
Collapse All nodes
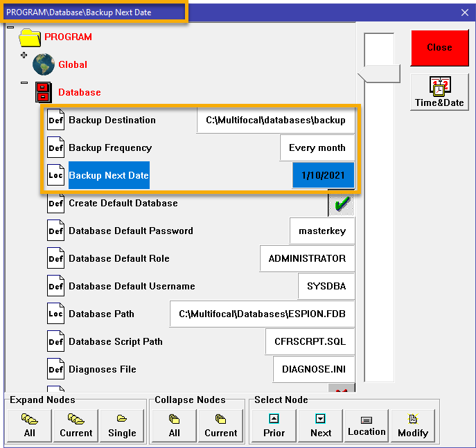point(174,426)
